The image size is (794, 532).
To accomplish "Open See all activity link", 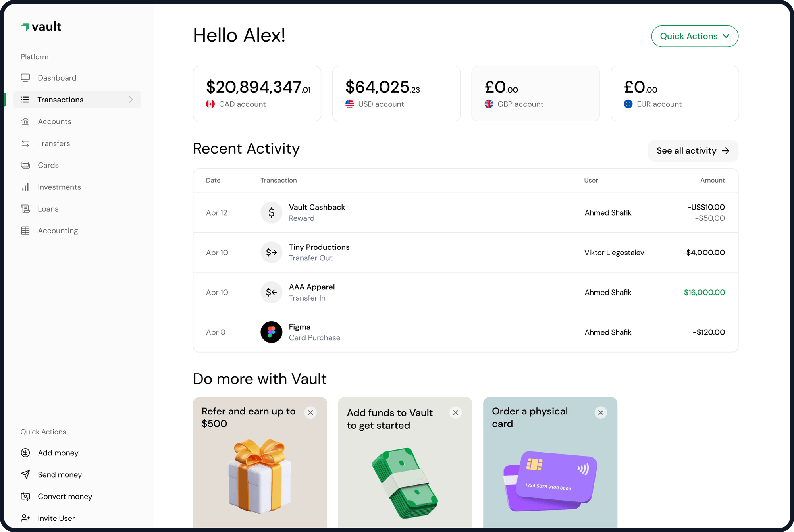I will coord(693,151).
